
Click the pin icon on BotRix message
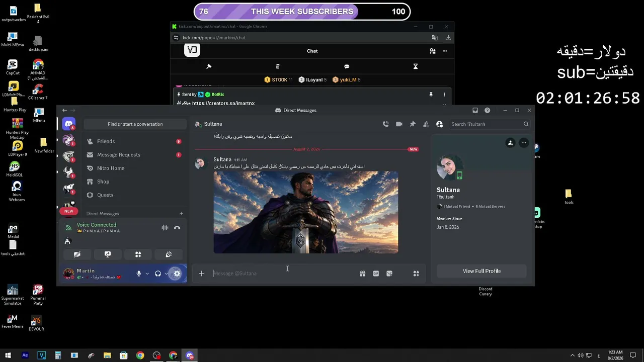pyautogui.click(x=431, y=95)
